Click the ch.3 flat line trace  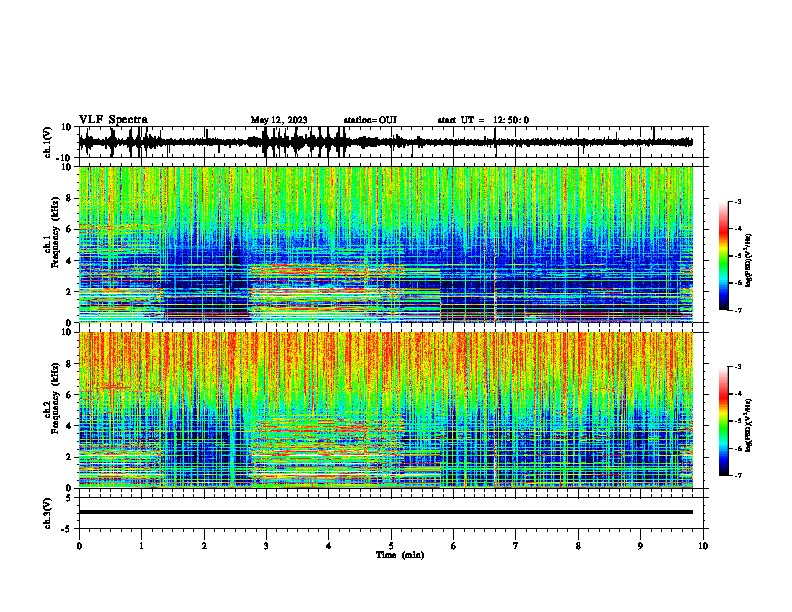[385, 512]
